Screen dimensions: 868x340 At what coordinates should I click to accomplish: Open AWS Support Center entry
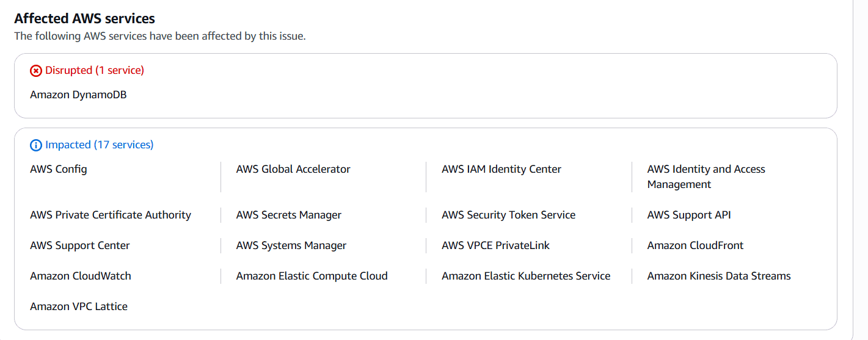[80, 245]
